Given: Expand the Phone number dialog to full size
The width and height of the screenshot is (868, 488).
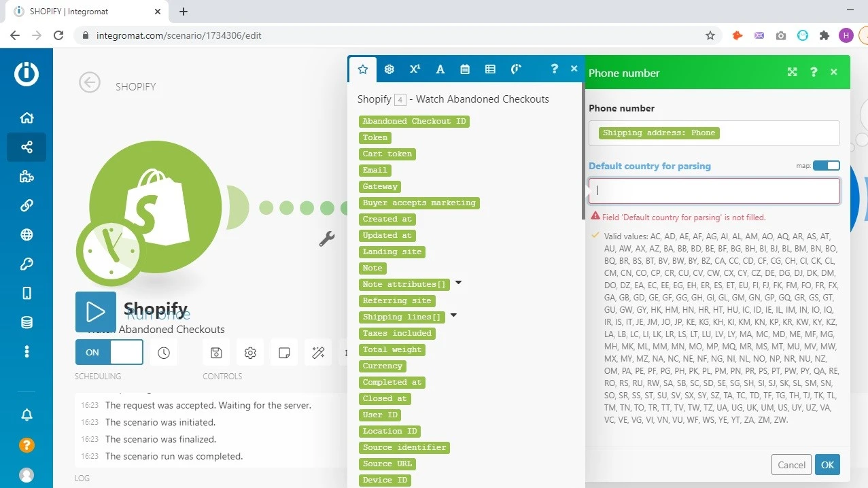Looking at the screenshot, I should [792, 72].
